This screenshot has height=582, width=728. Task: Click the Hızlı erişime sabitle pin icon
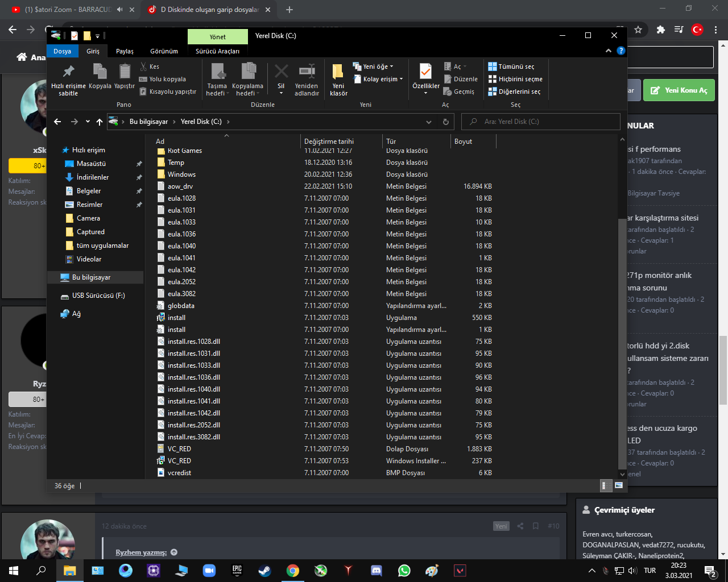pos(68,71)
